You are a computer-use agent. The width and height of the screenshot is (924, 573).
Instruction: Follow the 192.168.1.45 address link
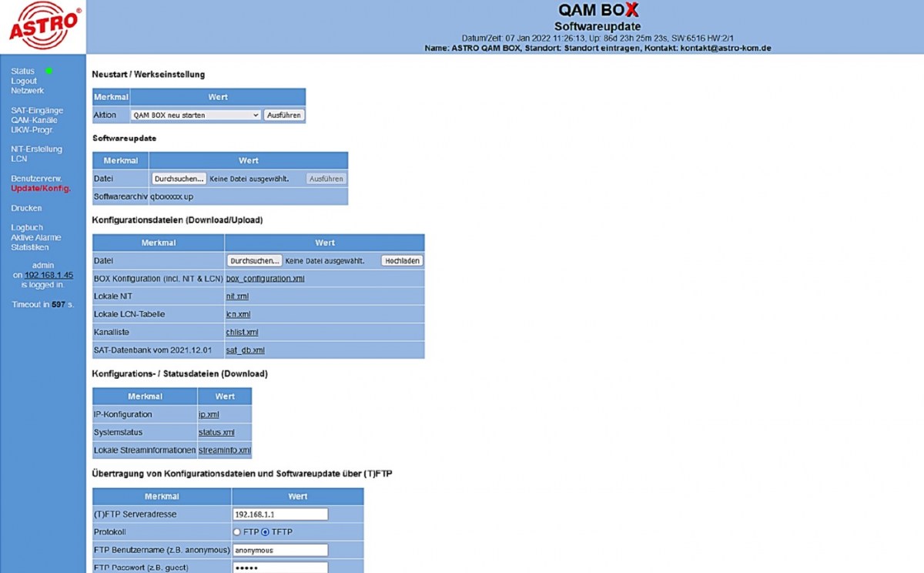click(x=49, y=275)
